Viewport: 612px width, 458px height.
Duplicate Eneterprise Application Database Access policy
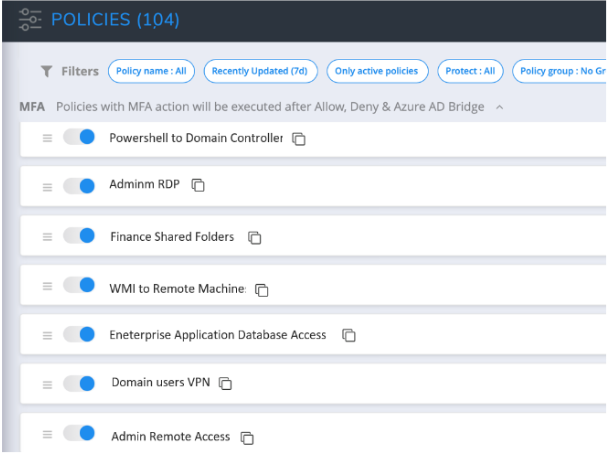click(349, 335)
